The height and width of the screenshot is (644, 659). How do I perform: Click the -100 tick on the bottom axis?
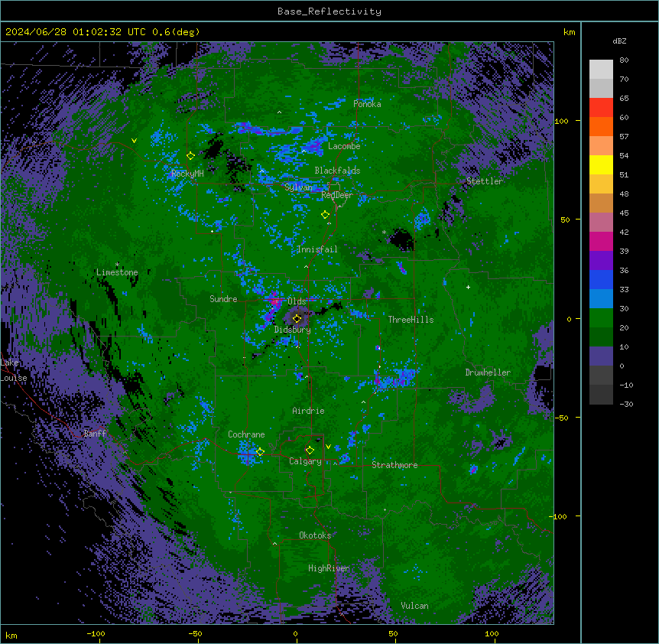click(96, 633)
